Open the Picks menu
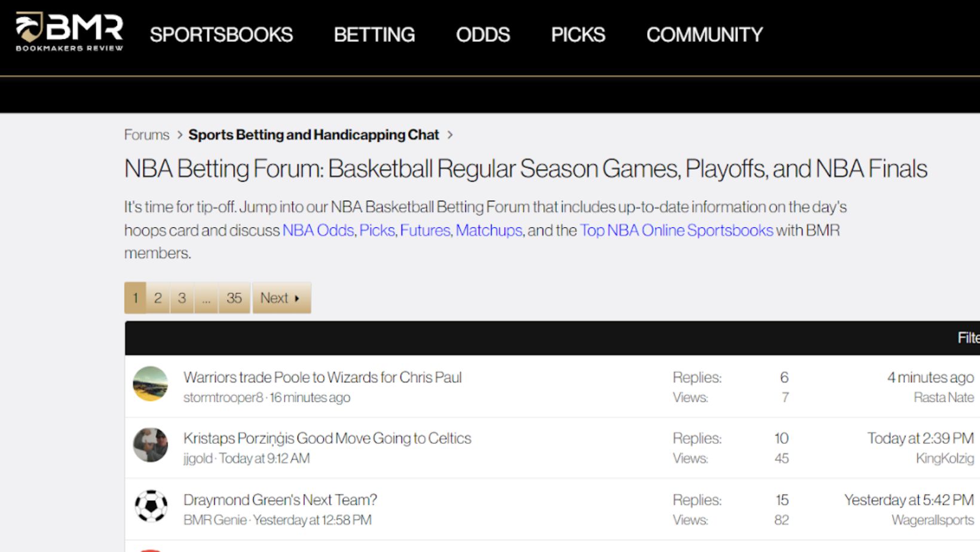 [x=578, y=35]
